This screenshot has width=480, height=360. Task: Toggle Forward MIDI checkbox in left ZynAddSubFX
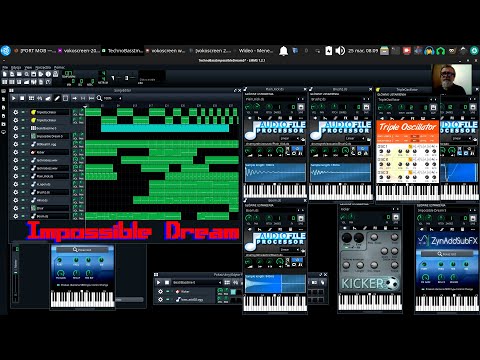pyautogui.click(x=58, y=285)
